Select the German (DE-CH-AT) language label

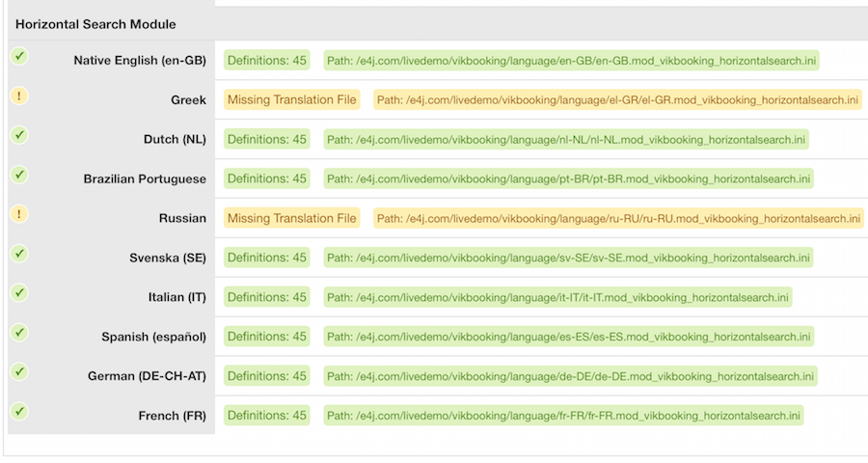pyautogui.click(x=146, y=376)
